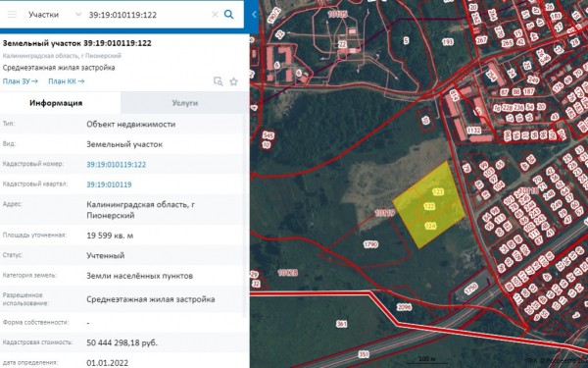Select parcel label 1132 on the map
This screenshot has width=588, height=368.
point(473,130)
